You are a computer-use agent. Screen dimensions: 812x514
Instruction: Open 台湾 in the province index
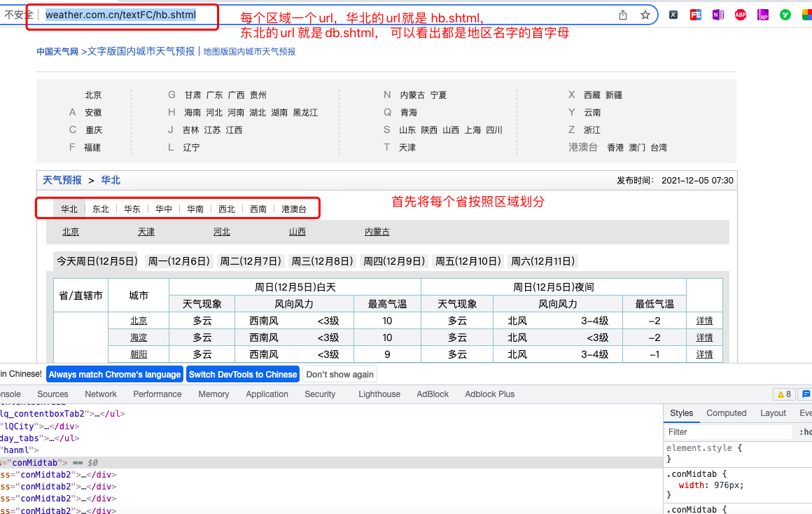coord(659,148)
